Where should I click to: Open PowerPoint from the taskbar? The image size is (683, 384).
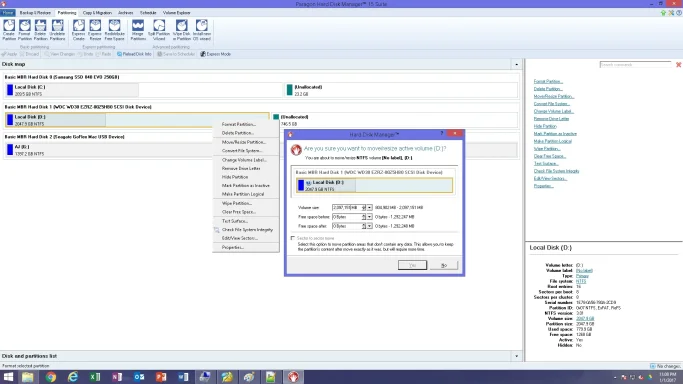[x=161, y=377]
